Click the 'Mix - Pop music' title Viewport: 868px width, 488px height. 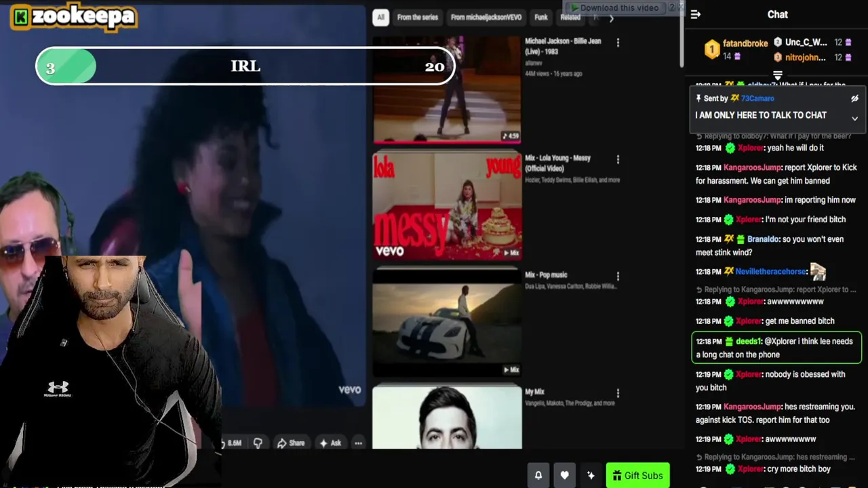pos(546,274)
